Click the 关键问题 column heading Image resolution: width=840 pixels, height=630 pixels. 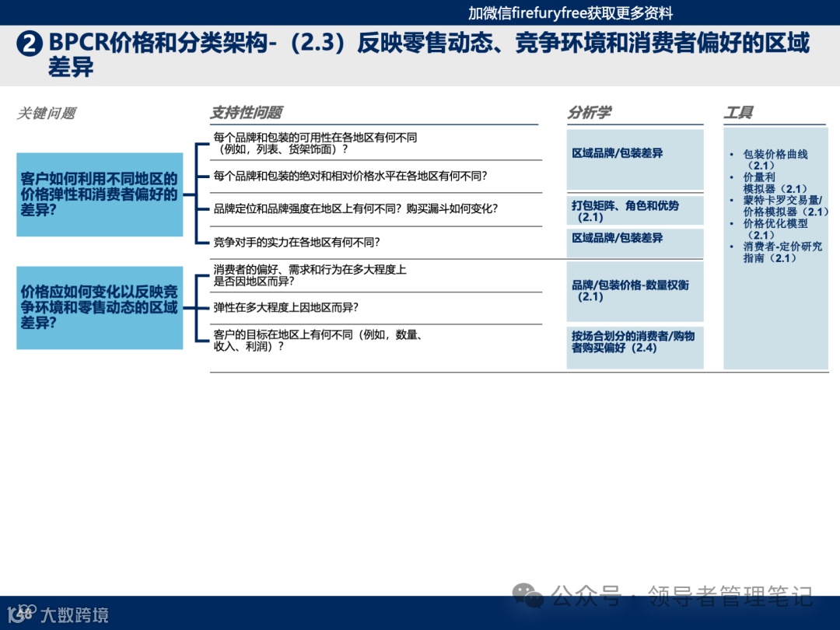click(x=46, y=113)
